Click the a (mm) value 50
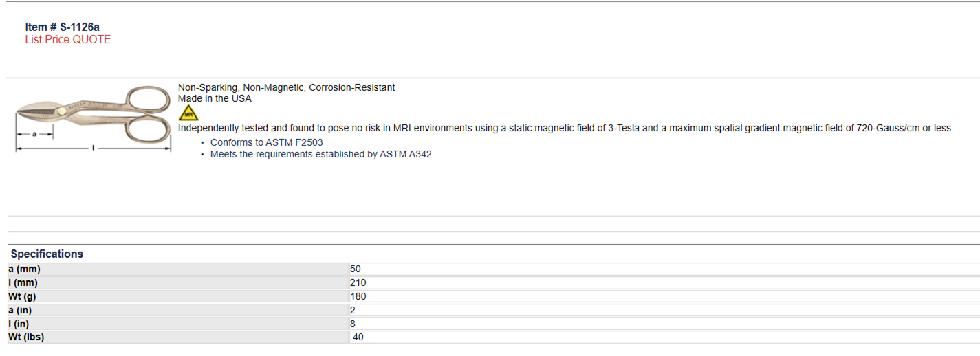Image resolution: width=980 pixels, height=356 pixels. [x=355, y=269]
